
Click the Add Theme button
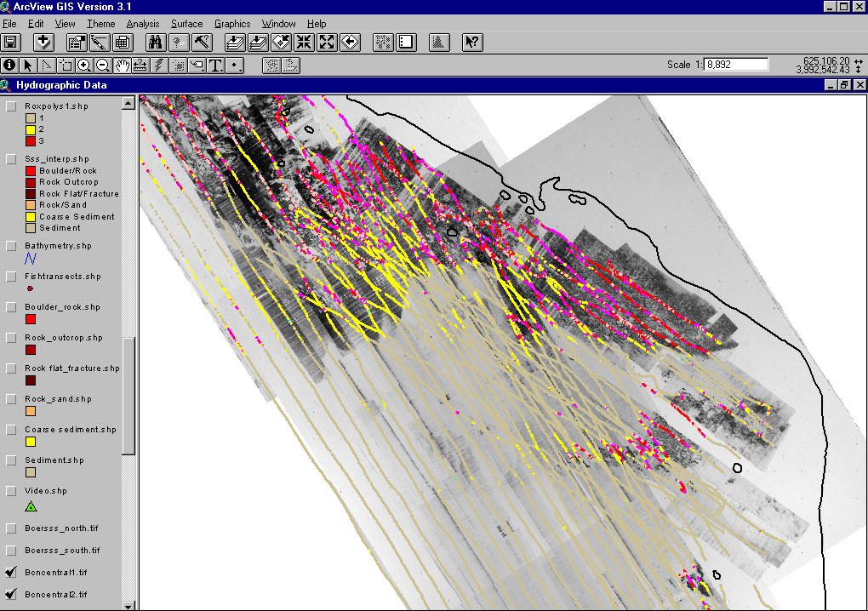pyautogui.click(x=44, y=42)
